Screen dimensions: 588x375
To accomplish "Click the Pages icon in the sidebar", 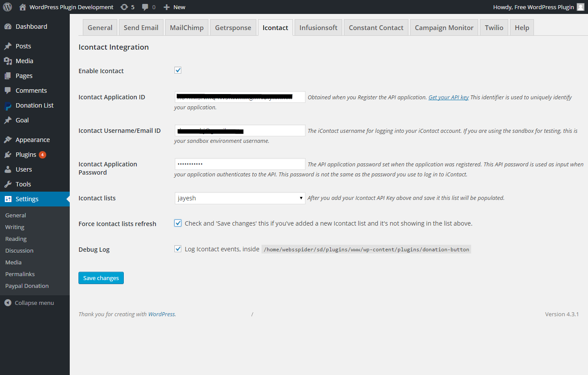I will coord(8,76).
